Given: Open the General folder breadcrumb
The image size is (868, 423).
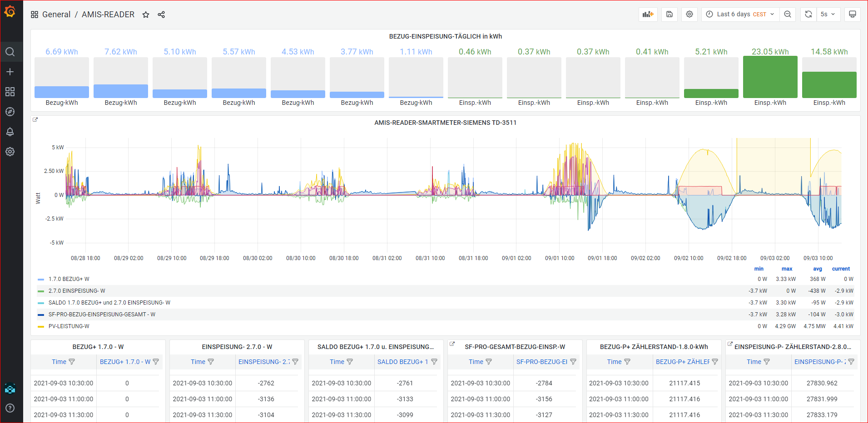Looking at the screenshot, I should pos(56,15).
